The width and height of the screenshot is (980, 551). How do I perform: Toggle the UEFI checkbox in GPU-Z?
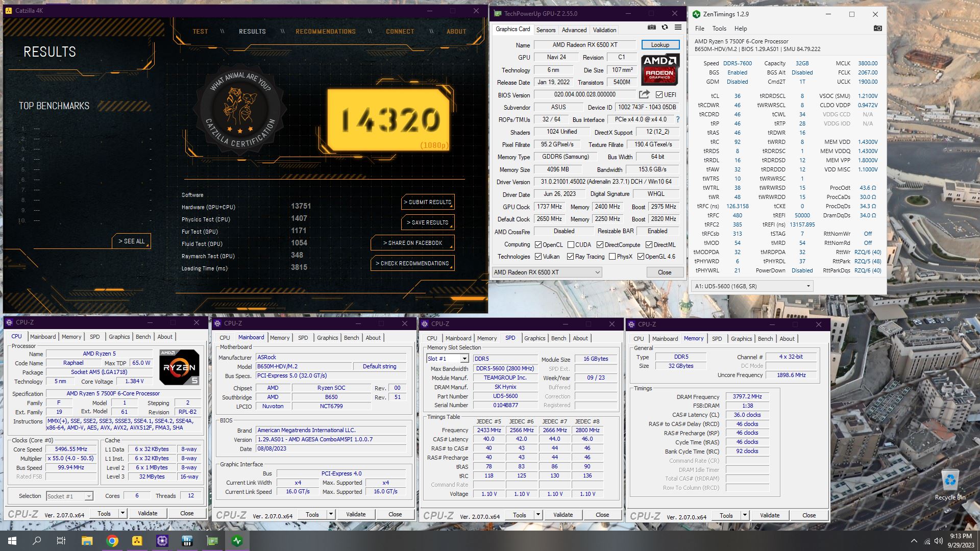click(659, 95)
